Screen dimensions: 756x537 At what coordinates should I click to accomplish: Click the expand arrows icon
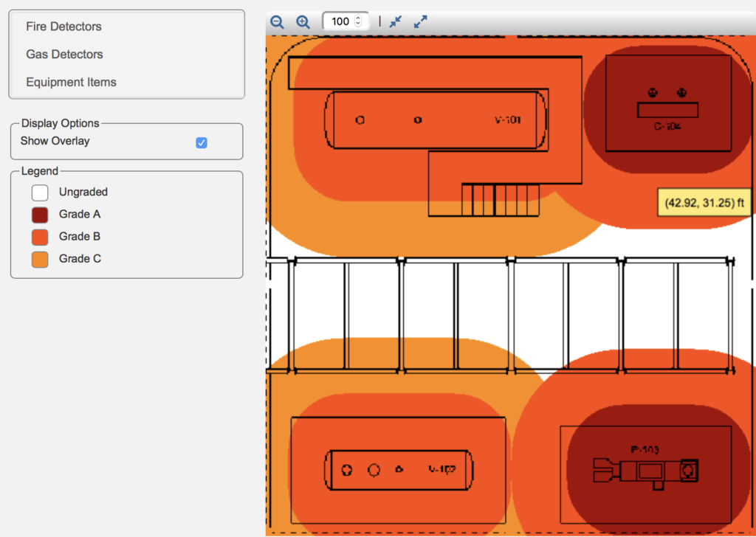point(421,22)
